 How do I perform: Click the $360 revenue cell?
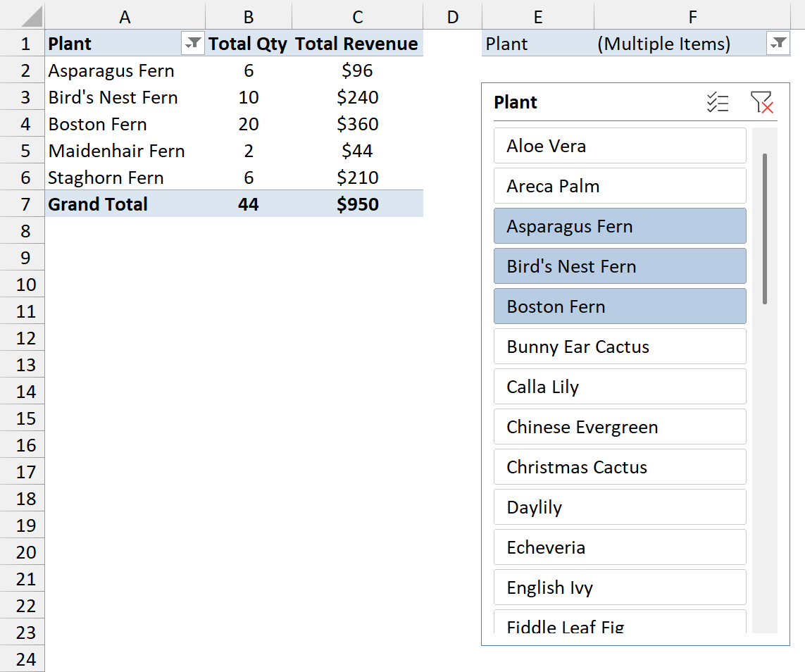(x=357, y=124)
